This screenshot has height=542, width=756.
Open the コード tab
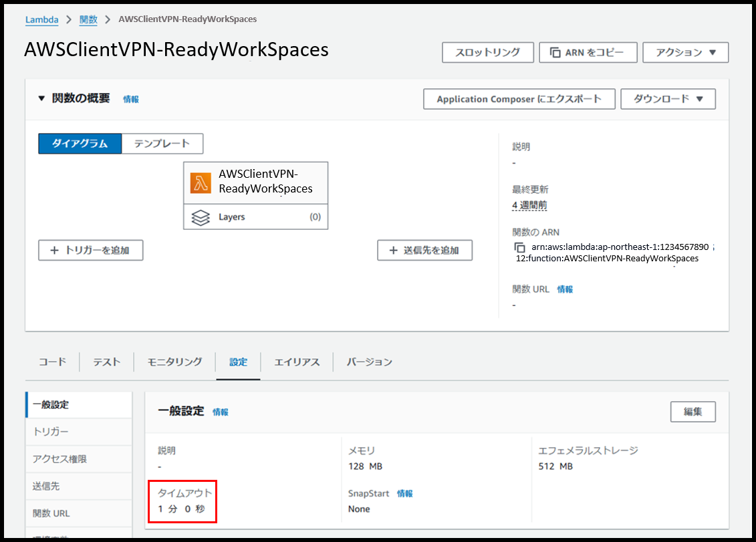click(53, 362)
